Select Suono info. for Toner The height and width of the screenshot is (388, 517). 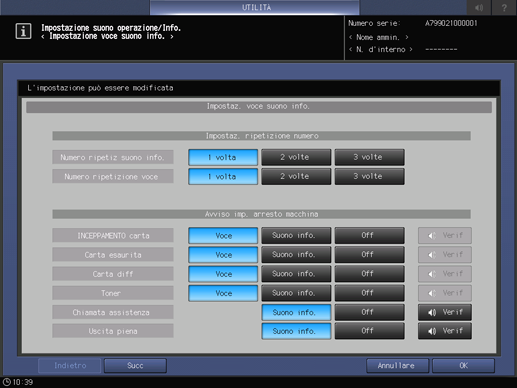296,293
